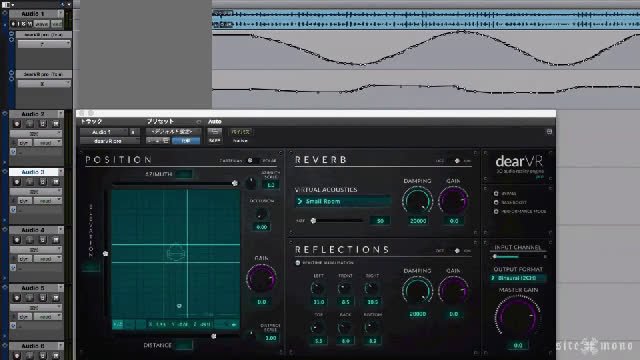Click the Azimuth Scale knob

coord(251,183)
